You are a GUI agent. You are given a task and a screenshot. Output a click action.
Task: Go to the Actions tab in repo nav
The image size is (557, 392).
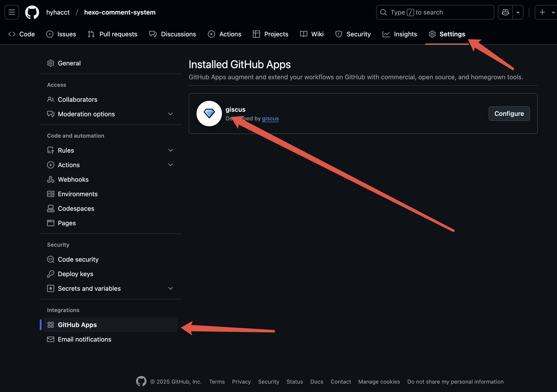[x=225, y=34]
